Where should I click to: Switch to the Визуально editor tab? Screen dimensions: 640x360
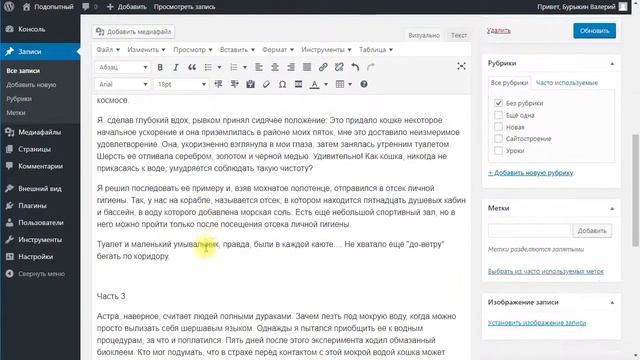click(x=424, y=36)
